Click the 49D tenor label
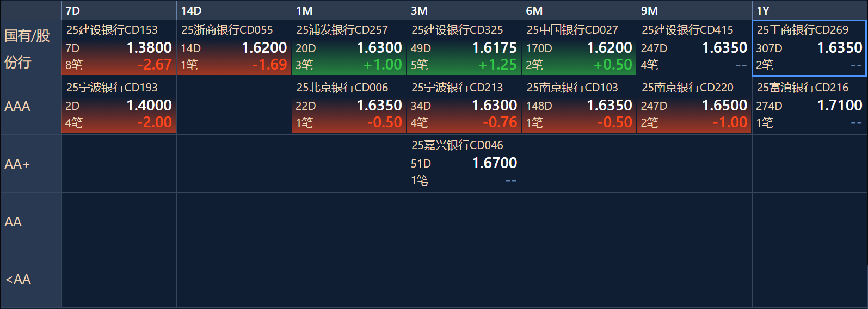The image size is (868, 309). pos(421,48)
